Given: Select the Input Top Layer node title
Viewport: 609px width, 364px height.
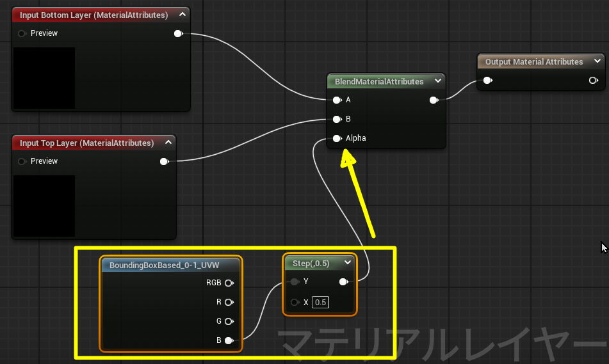Looking at the screenshot, I should (x=87, y=143).
